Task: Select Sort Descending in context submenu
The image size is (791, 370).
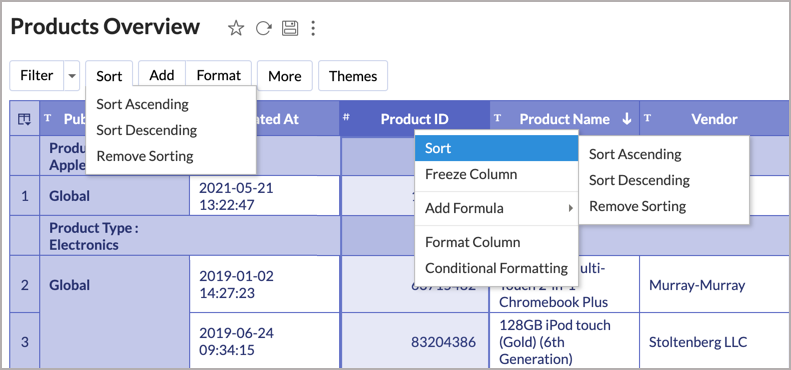Action: tap(639, 180)
